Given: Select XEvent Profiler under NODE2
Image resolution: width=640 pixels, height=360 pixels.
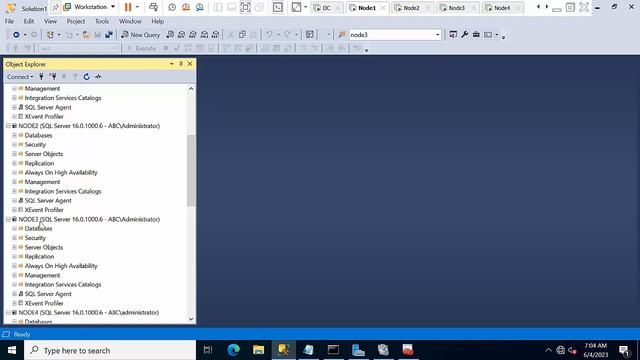Looking at the screenshot, I should click(44, 210).
